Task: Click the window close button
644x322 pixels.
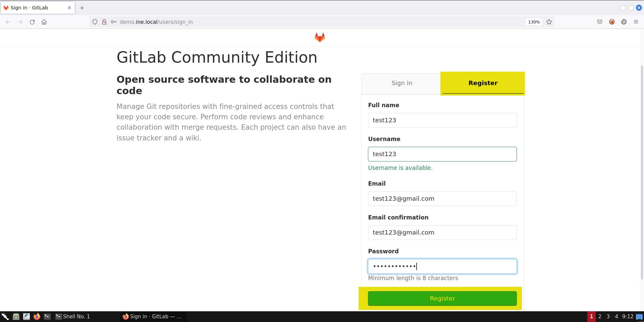Action: [x=639, y=8]
